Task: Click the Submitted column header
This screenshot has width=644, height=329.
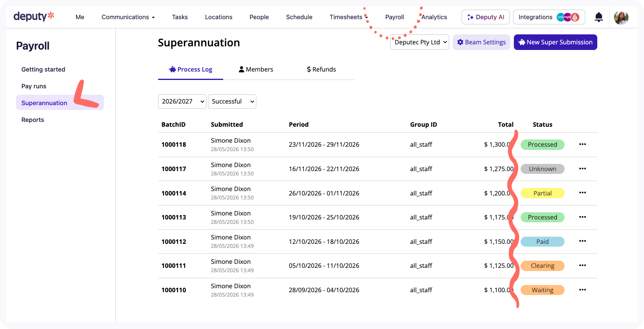Action: 227,125
